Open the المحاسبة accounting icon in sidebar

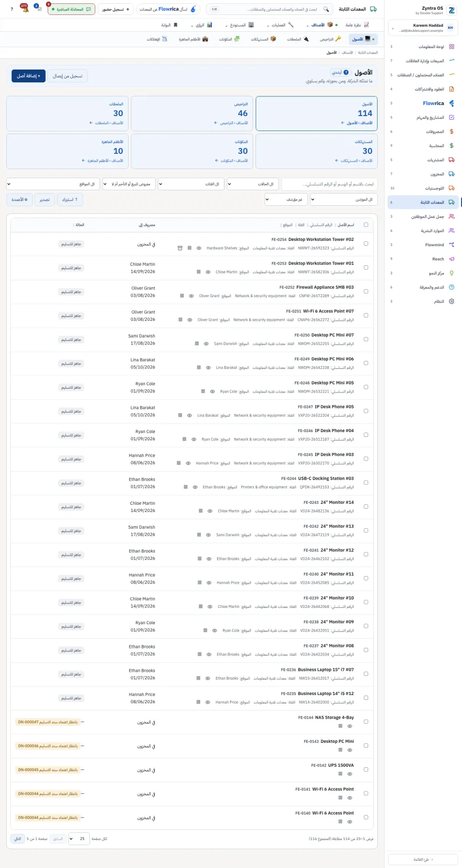click(x=451, y=145)
